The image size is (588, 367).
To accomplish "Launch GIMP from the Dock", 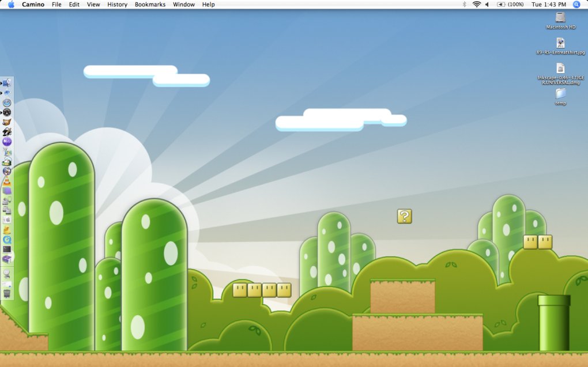I will [x=7, y=122].
